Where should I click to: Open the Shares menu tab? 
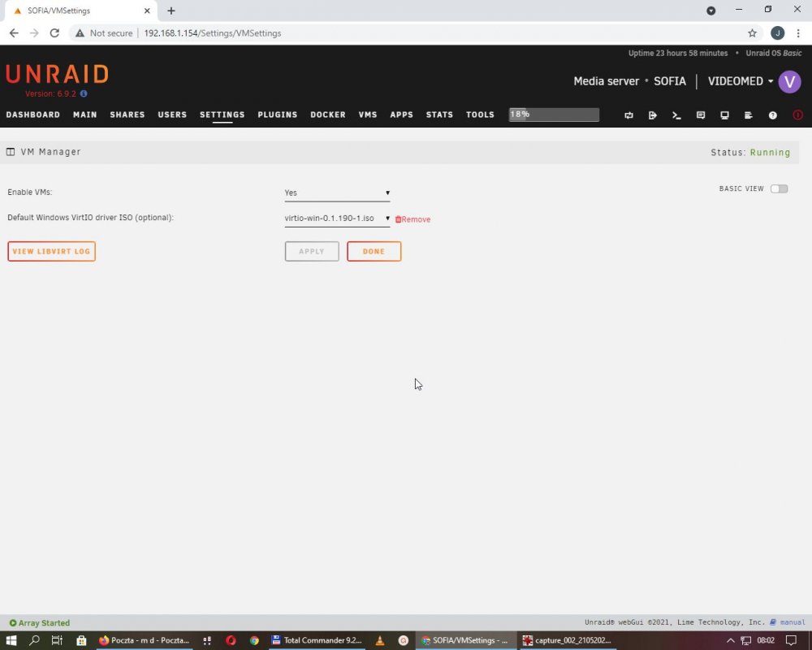click(127, 115)
